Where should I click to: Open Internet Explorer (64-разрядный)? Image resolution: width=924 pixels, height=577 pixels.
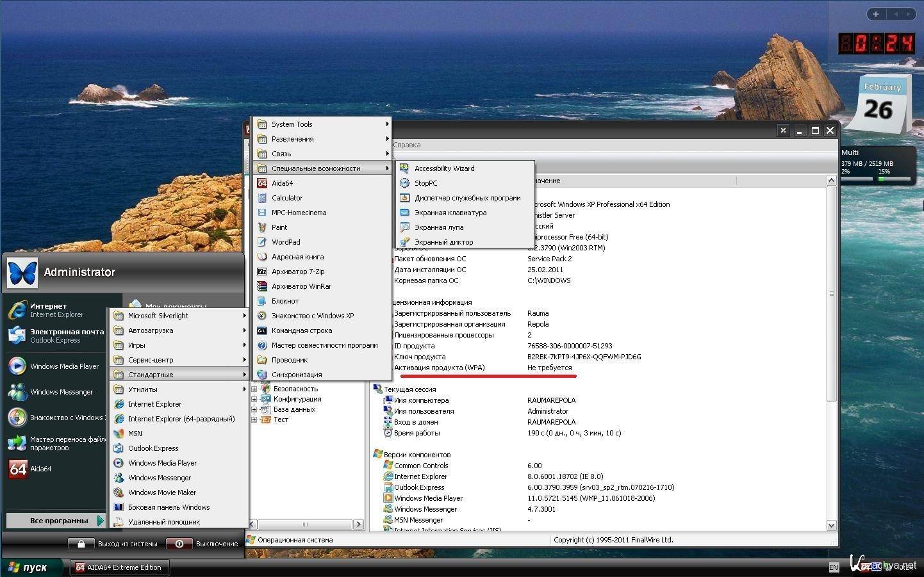[x=179, y=419]
